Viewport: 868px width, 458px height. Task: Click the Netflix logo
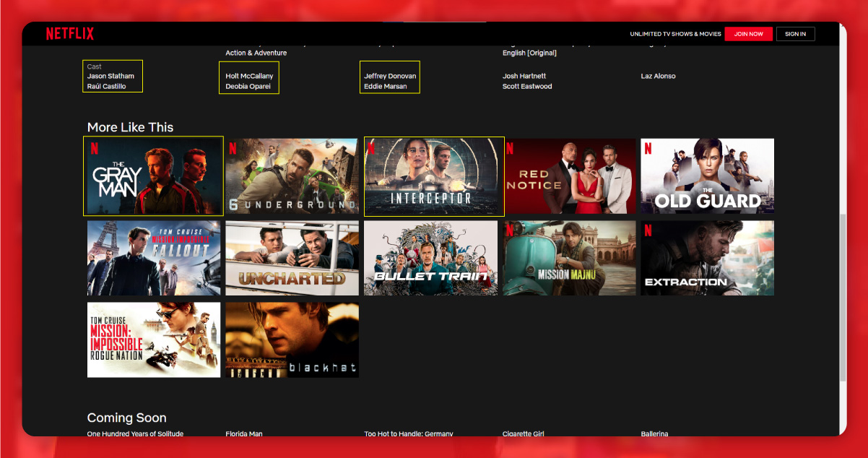tap(69, 33)
